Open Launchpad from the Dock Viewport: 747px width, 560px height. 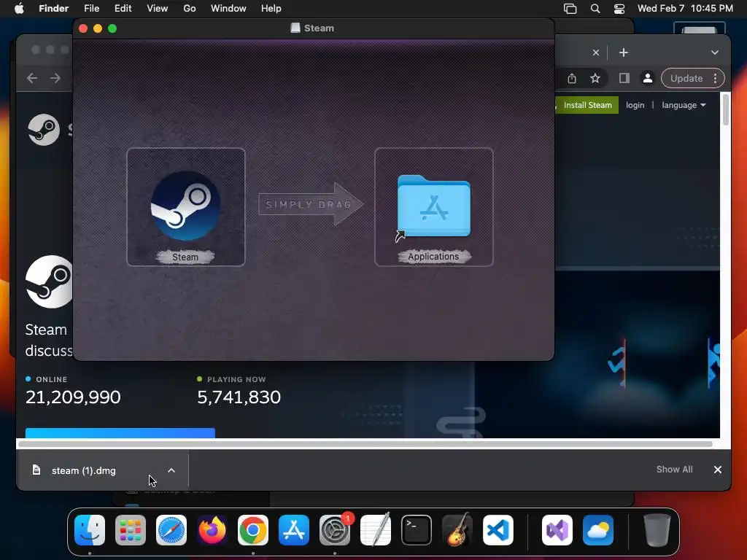click(x=131, y=529)
